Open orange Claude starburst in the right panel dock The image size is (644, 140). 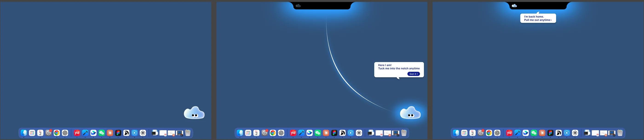[542, 133]
